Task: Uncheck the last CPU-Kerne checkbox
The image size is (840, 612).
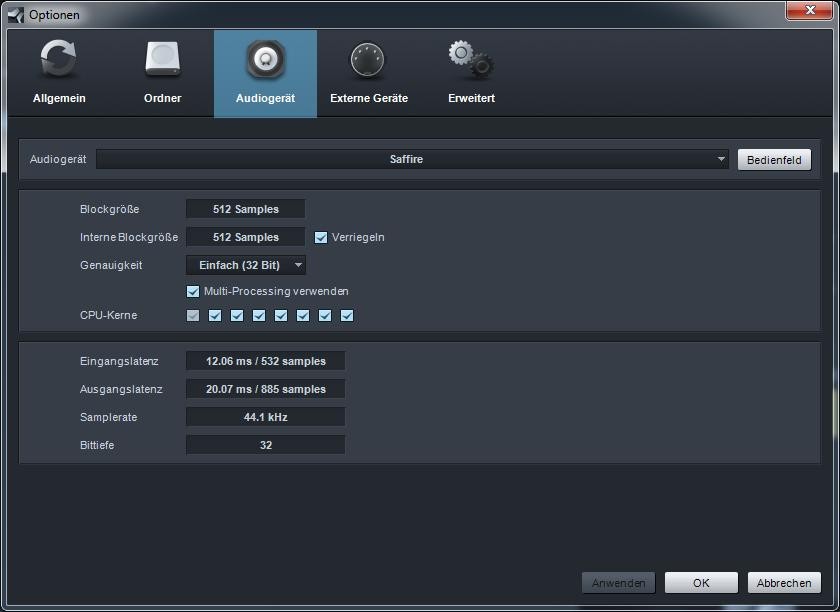Action: click(x=347, y=316)
